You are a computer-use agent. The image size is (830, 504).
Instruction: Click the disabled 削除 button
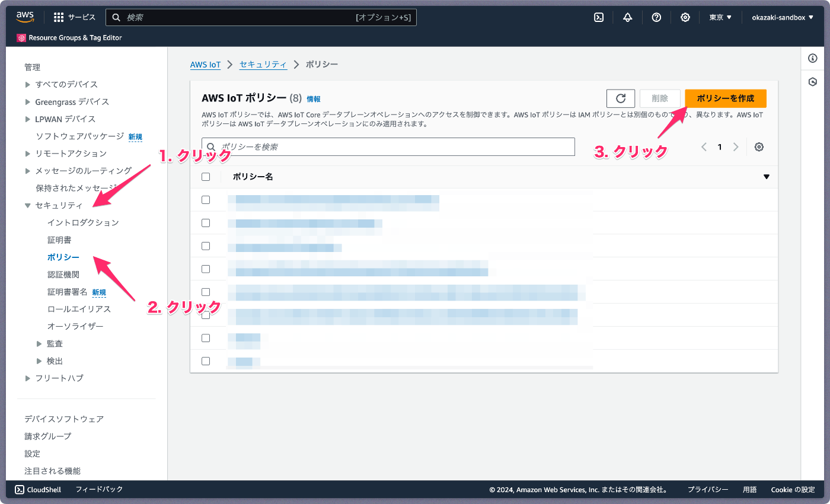click(x=660, y=98)
